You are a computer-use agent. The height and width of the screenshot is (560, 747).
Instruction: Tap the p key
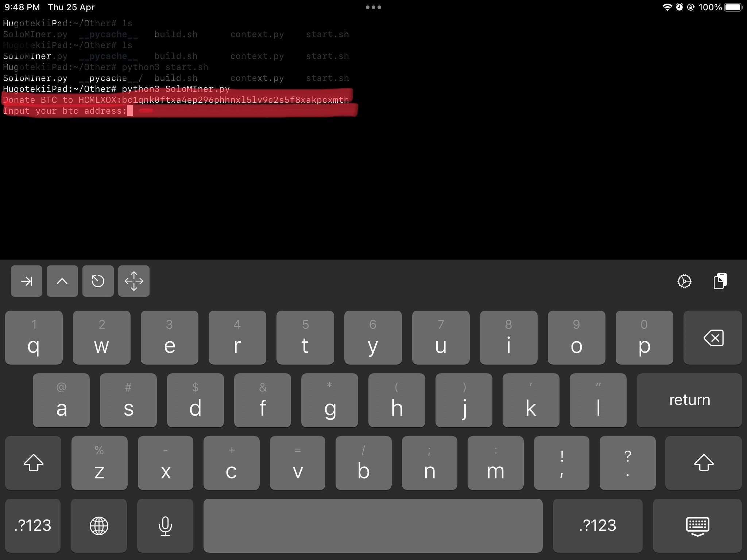pos(645,338)
